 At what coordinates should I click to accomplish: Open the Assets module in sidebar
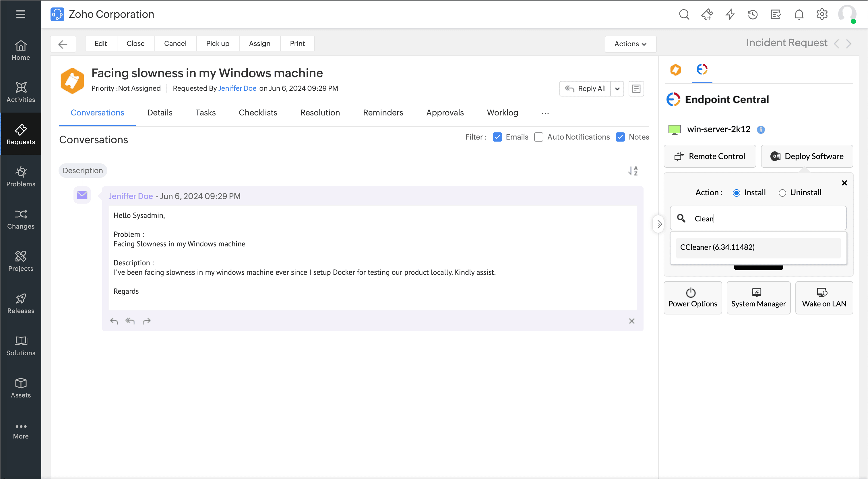(x=21, y=388)
